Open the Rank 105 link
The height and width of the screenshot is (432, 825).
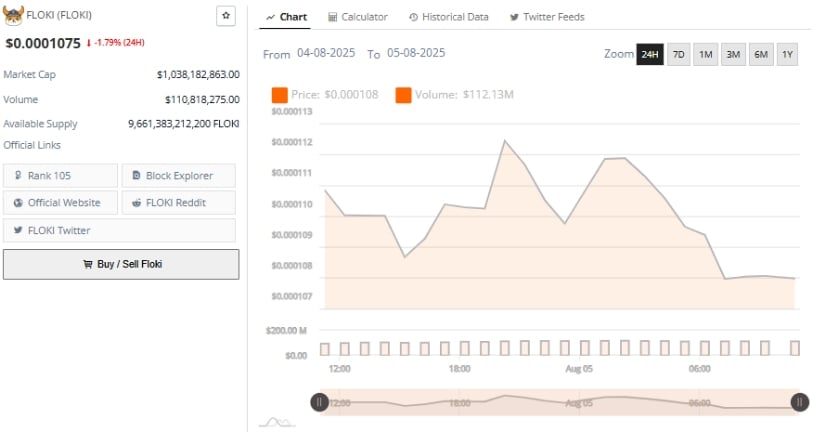click(x=60, y=176)
